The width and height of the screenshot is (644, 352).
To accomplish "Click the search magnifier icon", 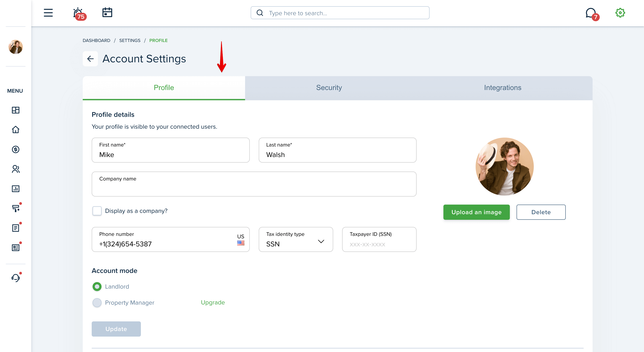I will point(260,13).
